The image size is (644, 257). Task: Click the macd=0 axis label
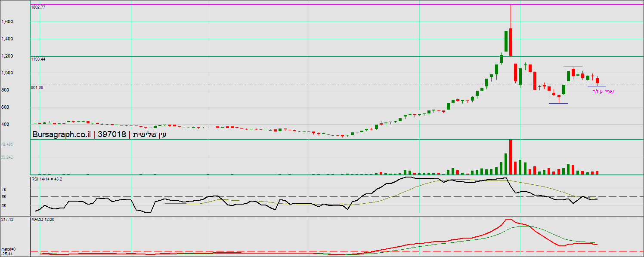[x=8, y=249]
